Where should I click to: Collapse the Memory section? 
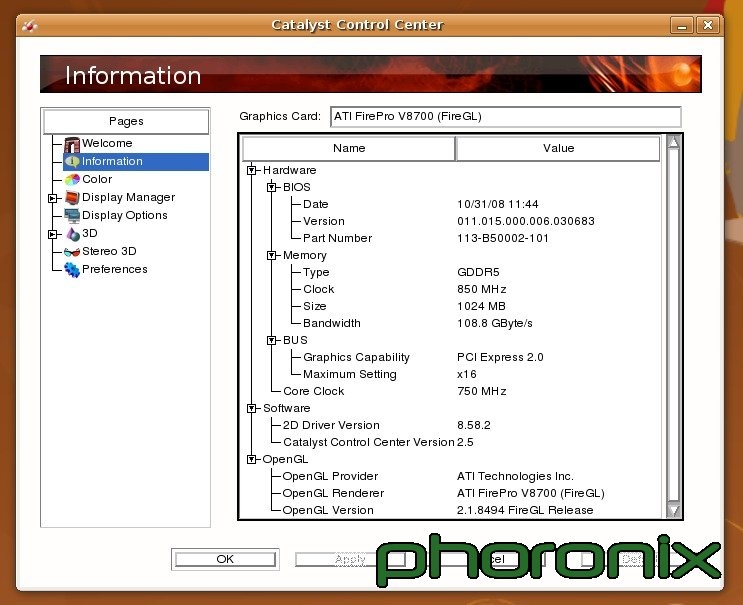point(272,255)
